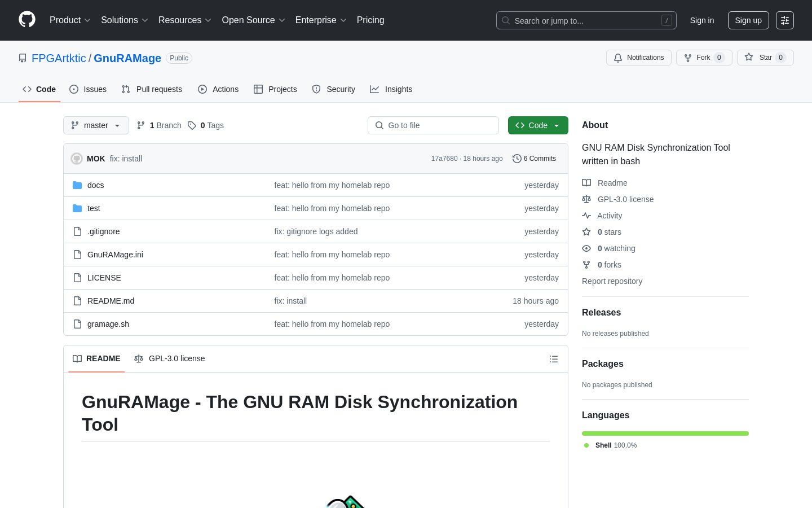This screenshot has height=508, width=812.
Task: Open the master branch dropdown
Action: click(96, 125)
